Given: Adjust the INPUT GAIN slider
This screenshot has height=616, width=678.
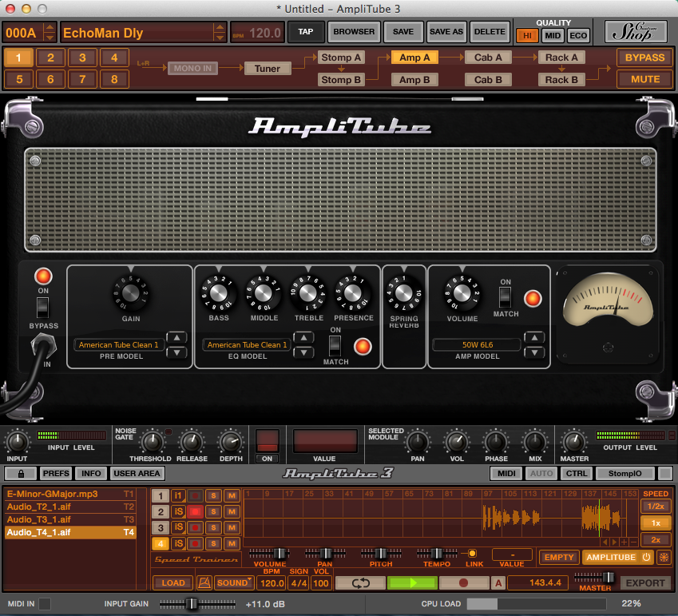Looking at the screenshot, I should (x=192, y=604).
